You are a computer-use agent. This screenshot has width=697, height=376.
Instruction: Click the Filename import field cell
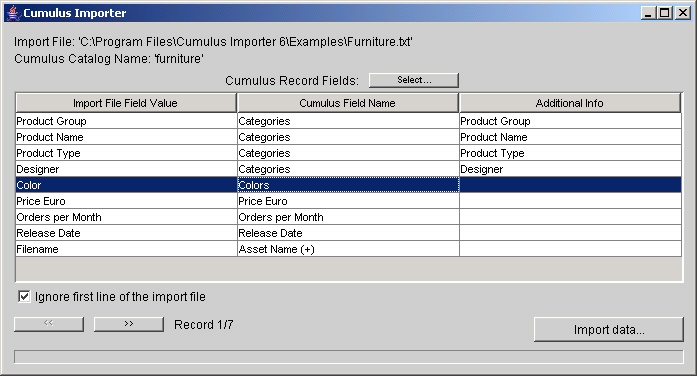point(126,249)
